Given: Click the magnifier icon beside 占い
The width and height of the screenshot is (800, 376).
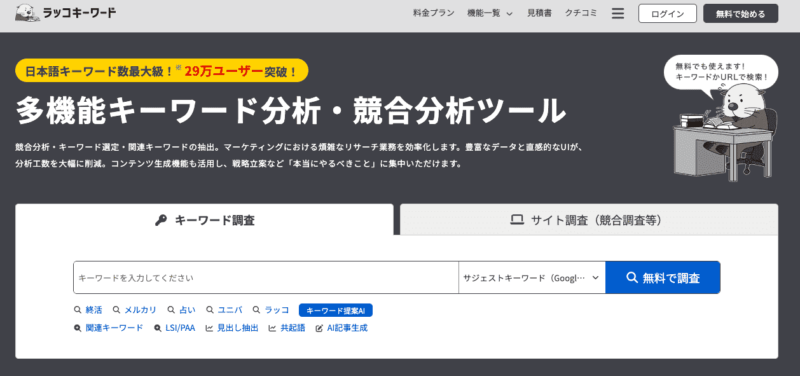Looking at the screenshot, I should click(171, 310).
